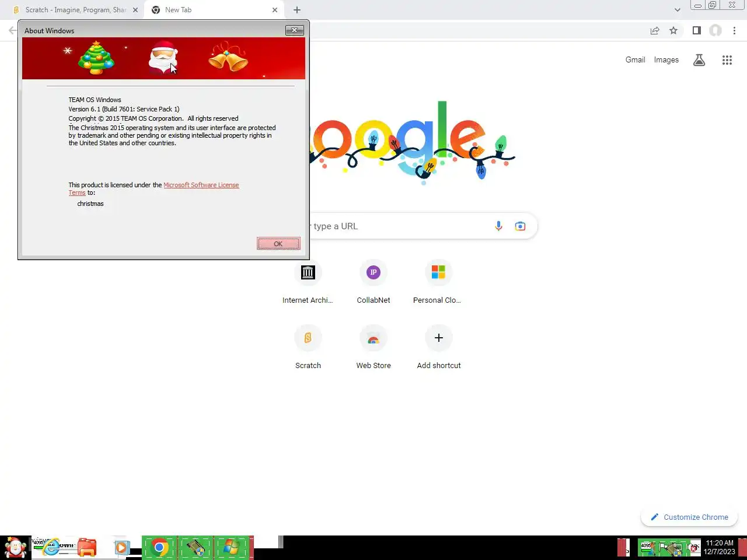Open Windows Media Player from the taskbar

click(x=121, y=548)
